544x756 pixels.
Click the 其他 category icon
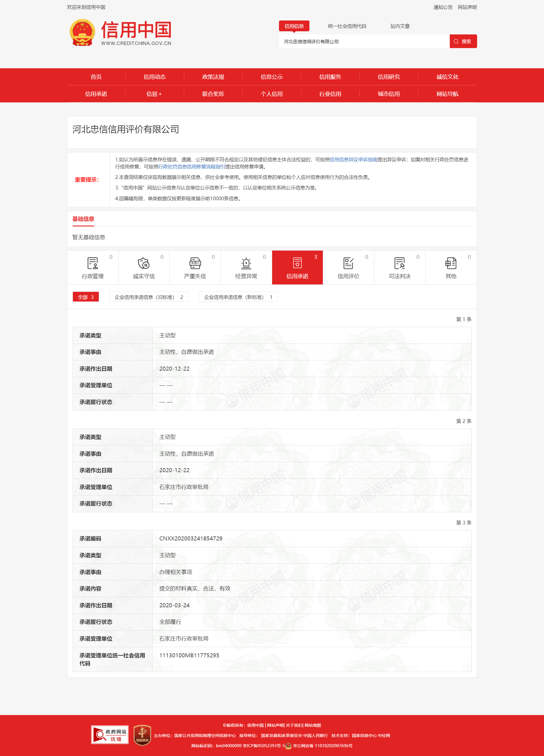(451, 263)
